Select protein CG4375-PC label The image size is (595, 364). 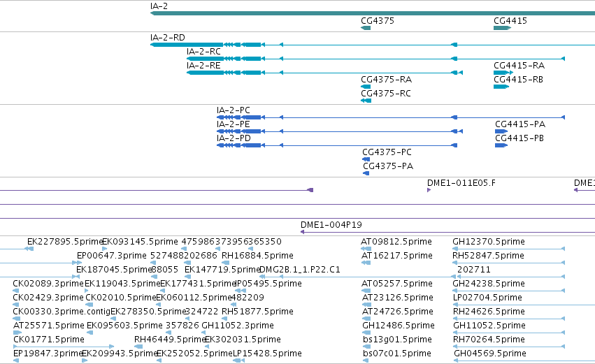(387, 152)
